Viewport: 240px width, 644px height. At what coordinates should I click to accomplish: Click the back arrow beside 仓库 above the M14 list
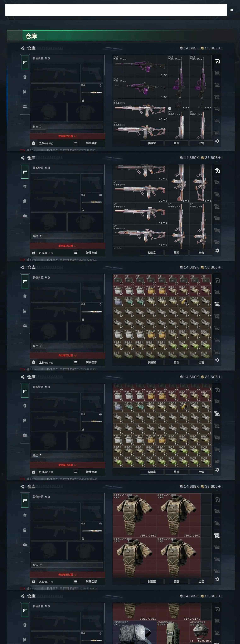click(23, 48)
